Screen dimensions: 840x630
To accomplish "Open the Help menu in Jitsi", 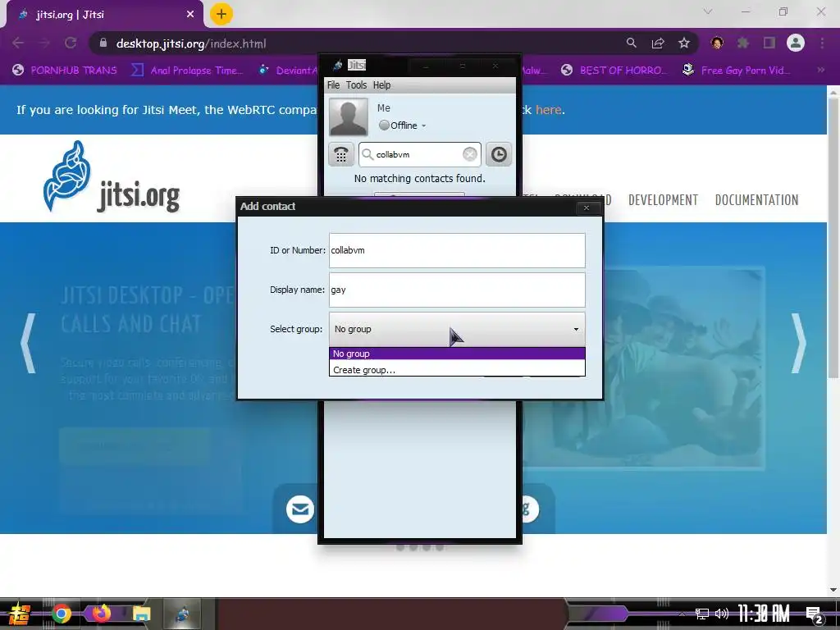I will 382,85.
